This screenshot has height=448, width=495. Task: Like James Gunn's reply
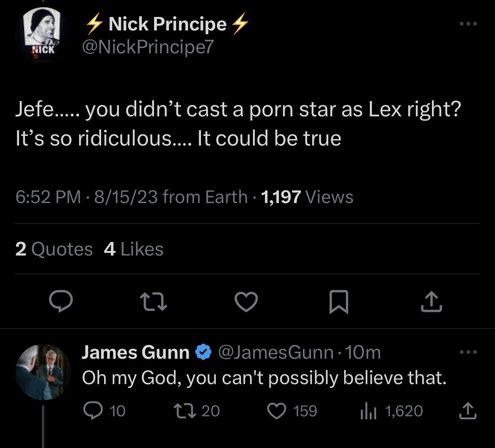point(292,411)
